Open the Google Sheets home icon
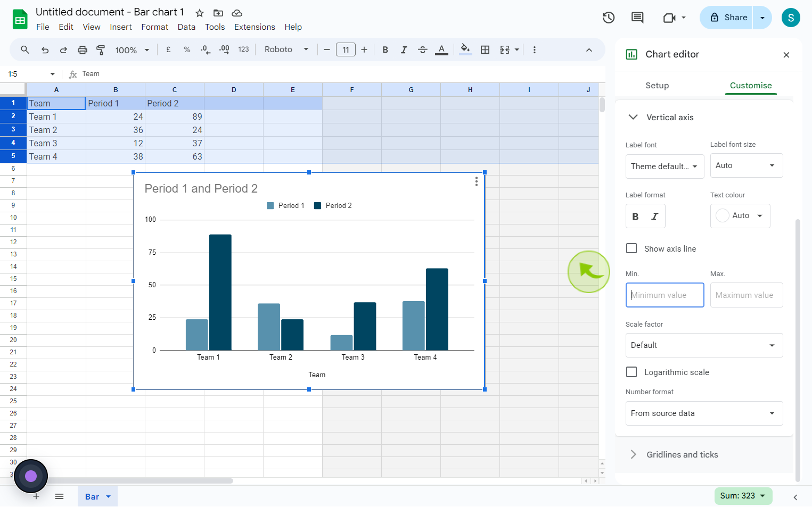Screen dimensions: 812x507 (x=20, y=20)
